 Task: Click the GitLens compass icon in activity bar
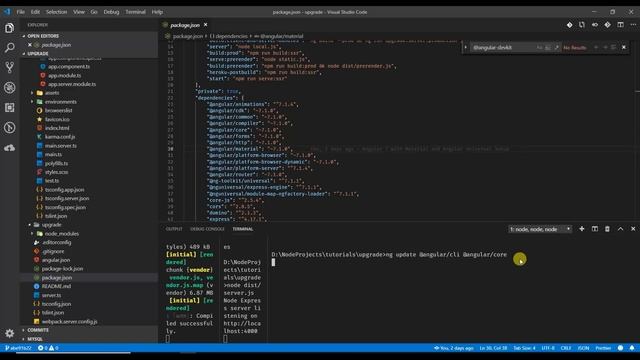pos(9,127)
